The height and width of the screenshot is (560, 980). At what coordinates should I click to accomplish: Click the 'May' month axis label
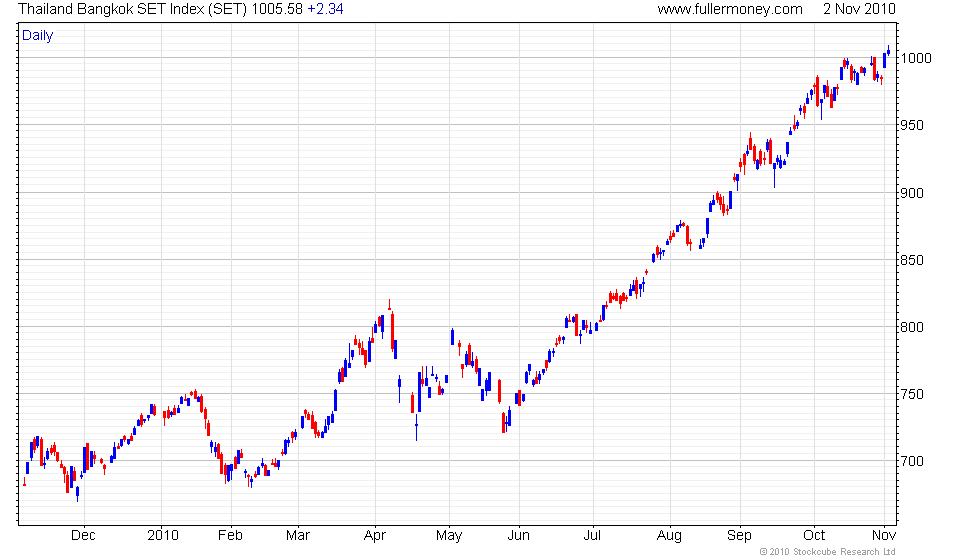tap(449, 536)
